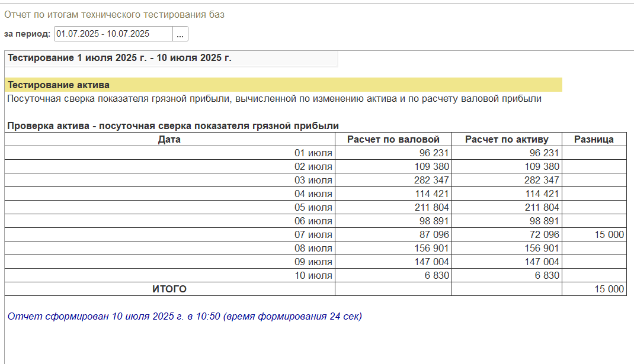
Task: Select the 'Тестирование актива' section header
Action: (283, 85)
